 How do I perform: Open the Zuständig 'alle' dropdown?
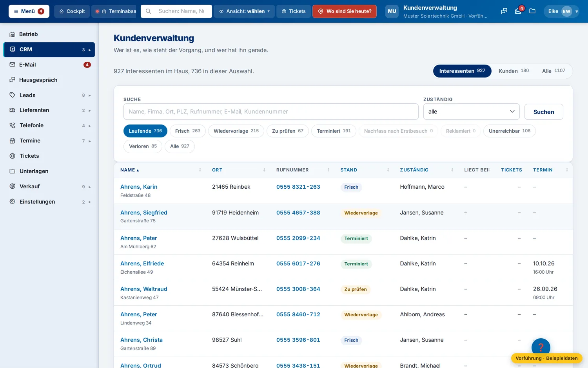point(471,112)
